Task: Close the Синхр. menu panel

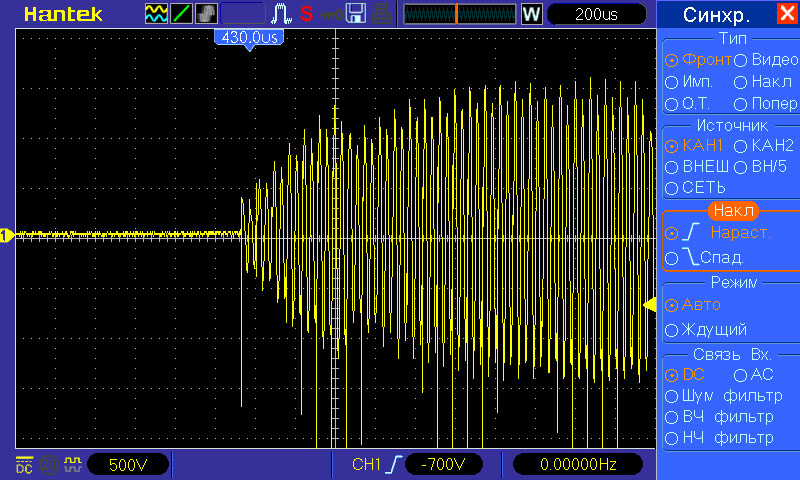Action: coord(787,13)
